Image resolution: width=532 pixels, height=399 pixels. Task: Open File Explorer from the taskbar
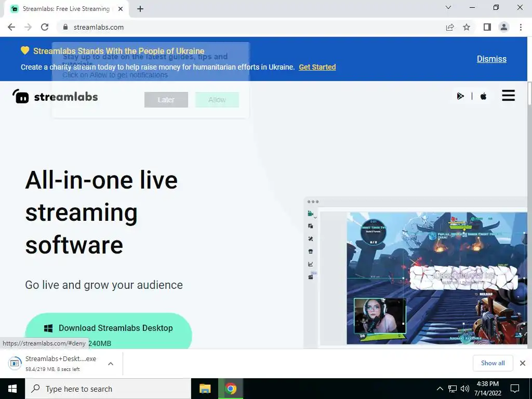205,389
